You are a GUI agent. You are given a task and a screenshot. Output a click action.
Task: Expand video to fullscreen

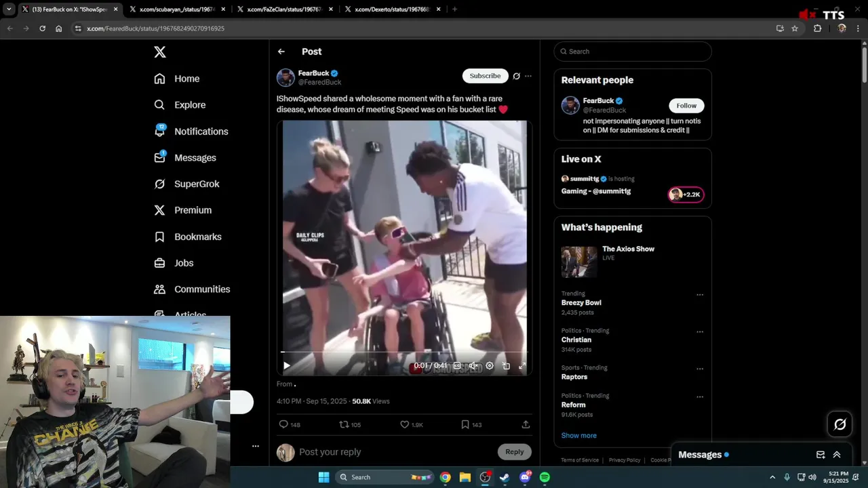[522, 366]
